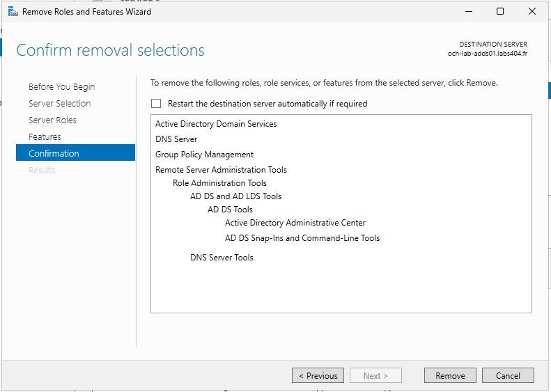Screen dimensions: 551x392
Task: Close the Remove Roles wizard window
Action: [532, 12]
